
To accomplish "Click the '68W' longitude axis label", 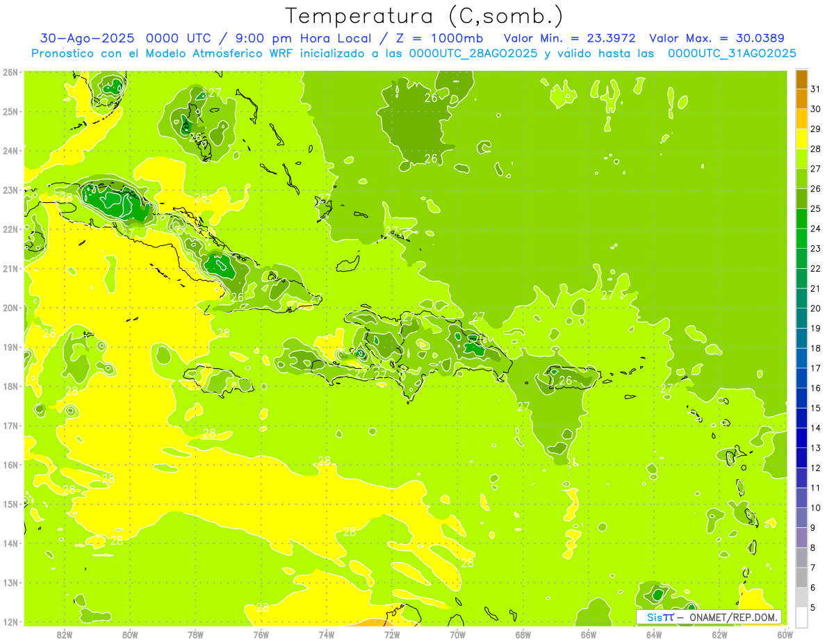I will (x=523, y=634).
